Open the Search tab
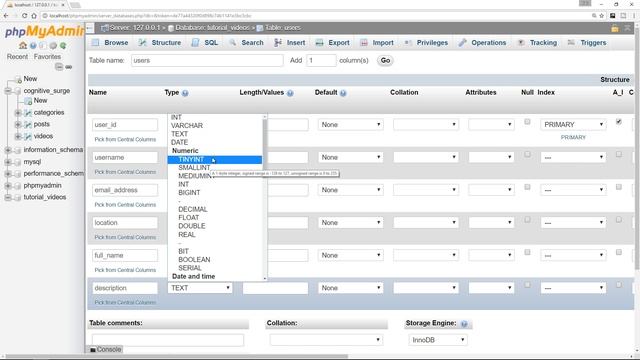Viewport: 640px width, 360px height. [x=247, y=42]
